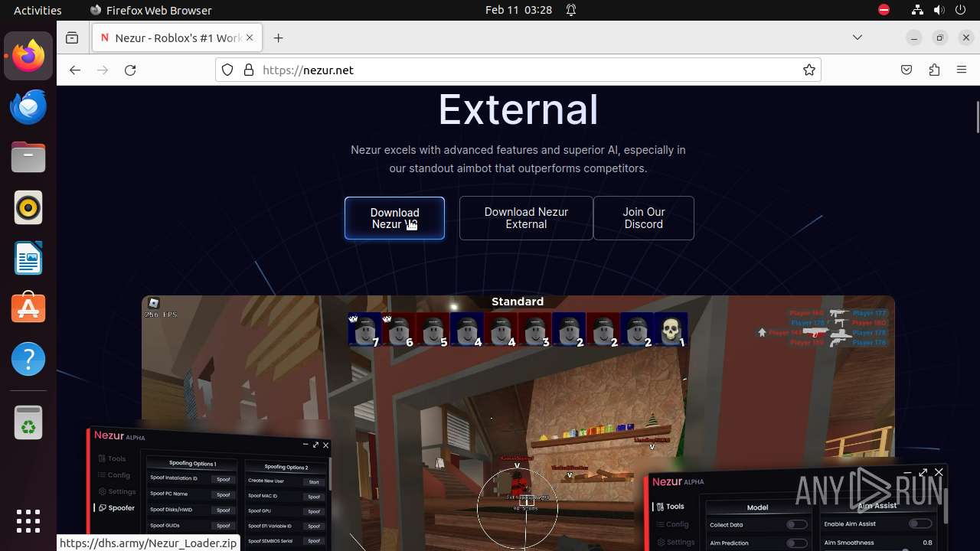Open network status in system tray
Image resolution: width=980 pixels, height=551 pixels.
tap(917, 10)
